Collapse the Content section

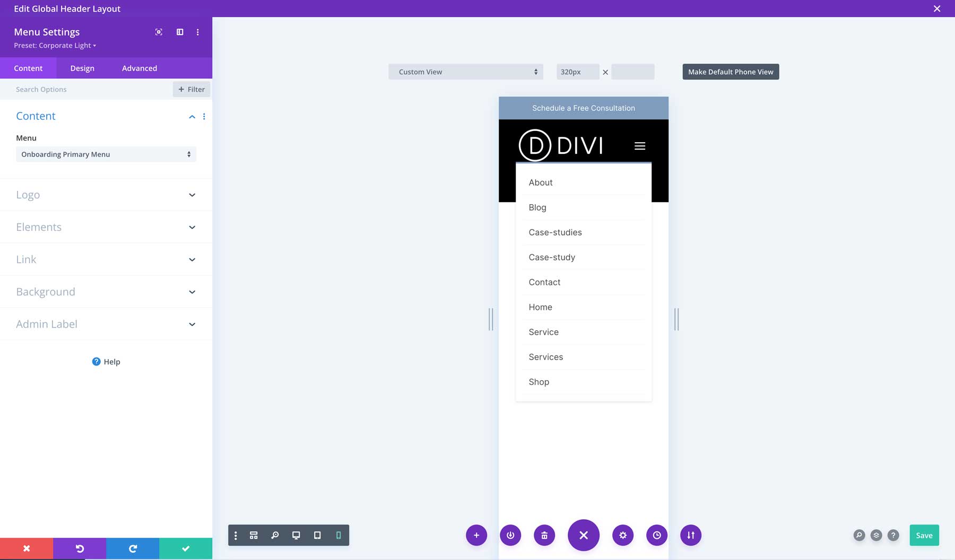pos(192,116)
